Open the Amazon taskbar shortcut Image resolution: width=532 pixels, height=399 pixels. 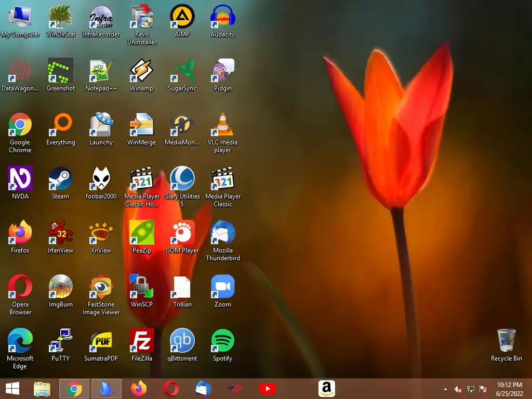coord(327,389)
